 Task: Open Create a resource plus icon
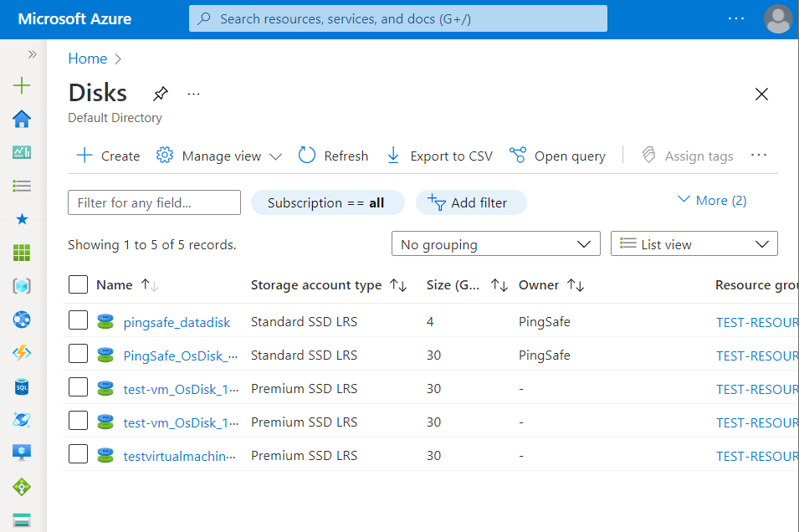[22, 85]
